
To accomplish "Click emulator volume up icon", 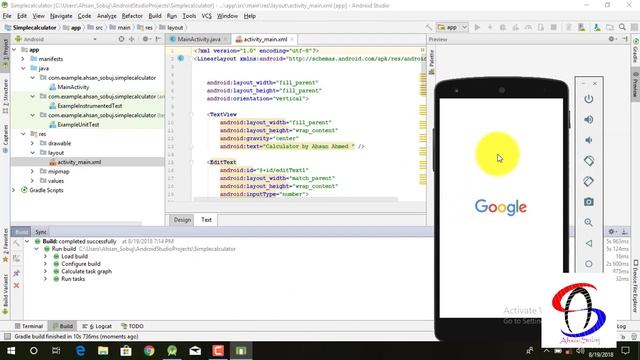I will tap(589, 120).
